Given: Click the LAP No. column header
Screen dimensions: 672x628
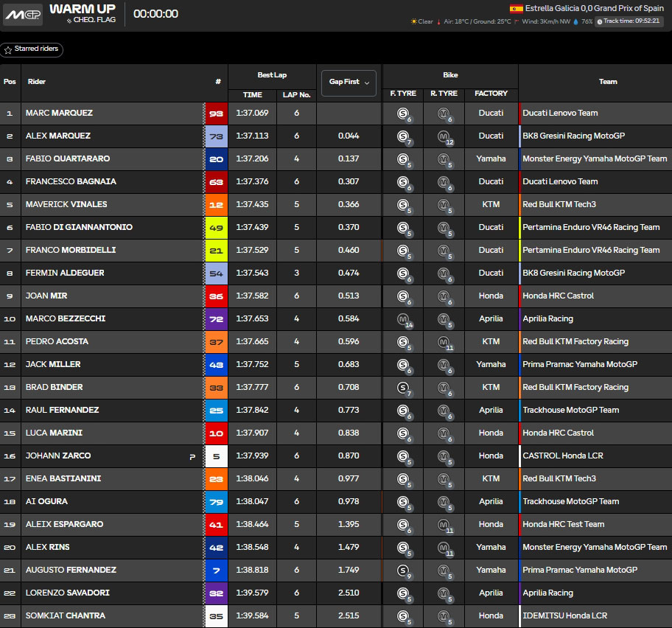Looking at the screenshot, I should tap(296, 94).
